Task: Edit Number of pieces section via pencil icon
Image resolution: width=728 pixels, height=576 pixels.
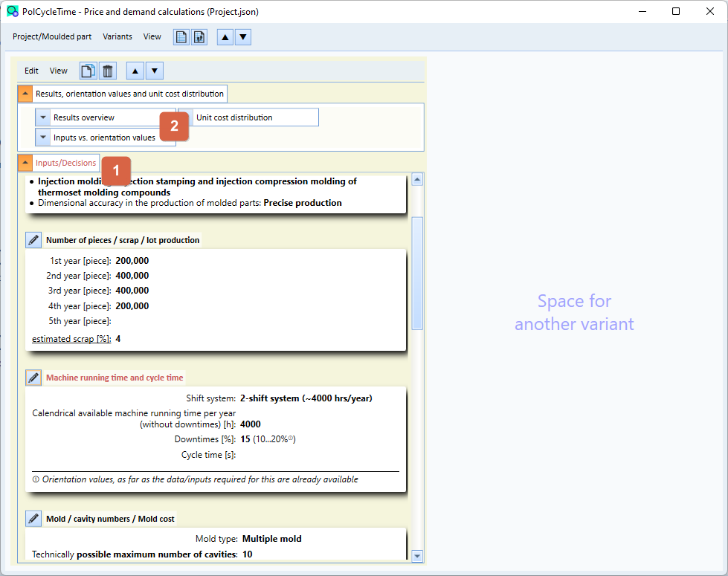Action: click(33, 240)
